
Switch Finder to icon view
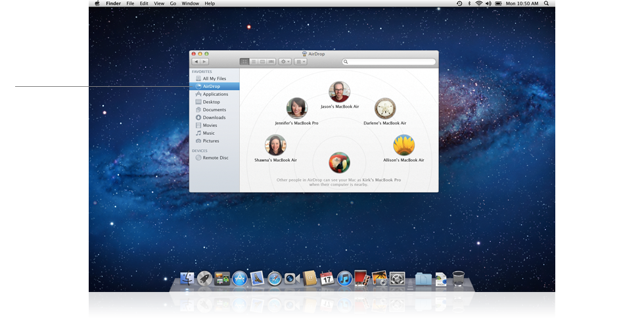(x=244, y=62)
